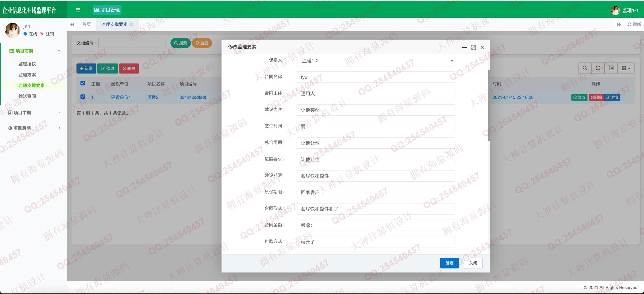
Task: Click the 项目2 cell
Action: pos(153,97)
